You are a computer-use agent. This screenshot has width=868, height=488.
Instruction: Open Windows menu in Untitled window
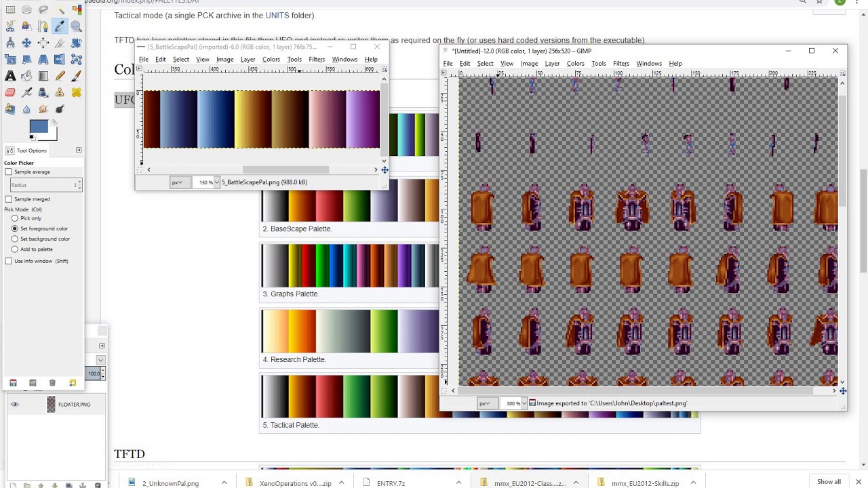pyautogui.click(x=649, y=64)
